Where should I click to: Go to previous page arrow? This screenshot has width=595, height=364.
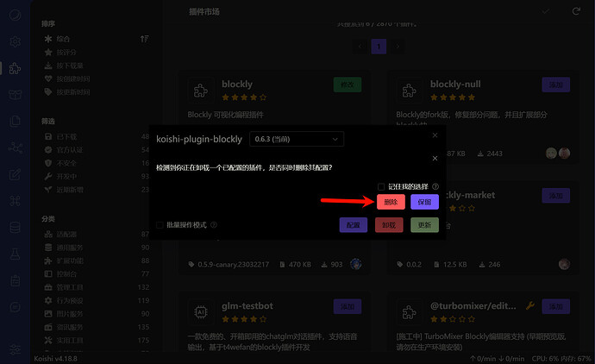click(360, 47)
